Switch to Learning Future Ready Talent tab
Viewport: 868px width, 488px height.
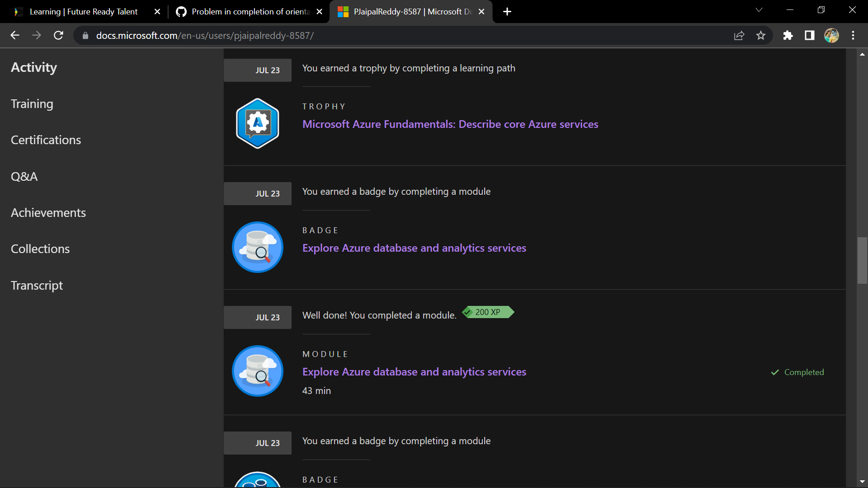[x=84, y=12]
